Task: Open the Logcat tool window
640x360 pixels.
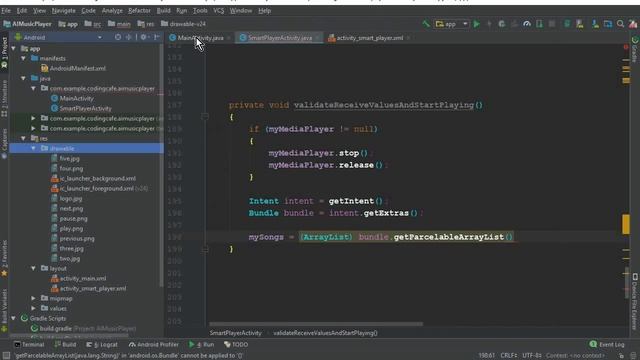Action: [x=102, y=344]
